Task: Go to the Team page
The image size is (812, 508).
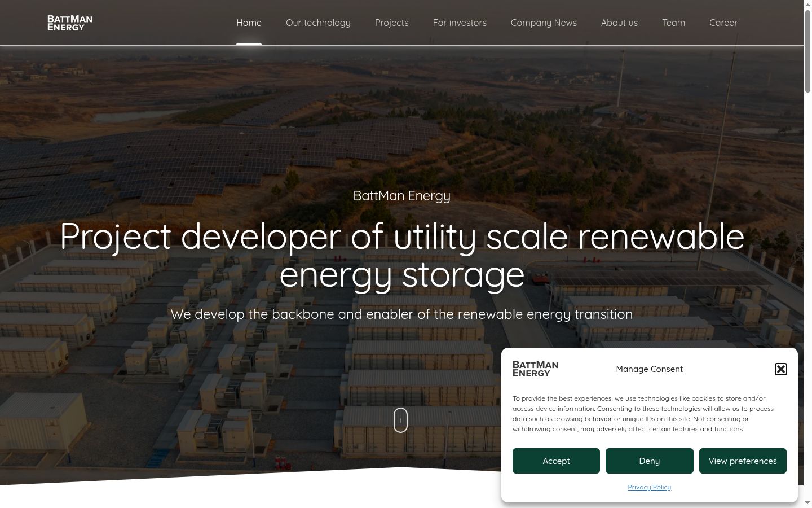Action: click(x=673, y=23)
